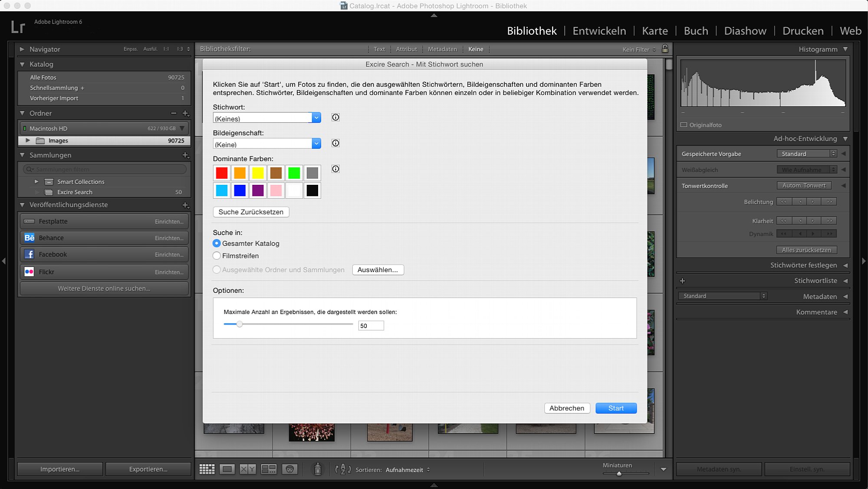Click Weitere Dienste online suchen...
868x489 pixels.
104,289
